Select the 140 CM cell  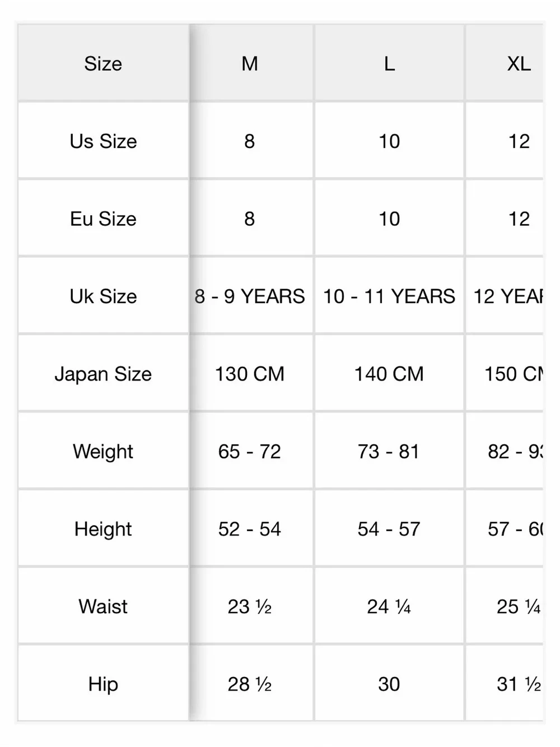(x=389, y=374)
